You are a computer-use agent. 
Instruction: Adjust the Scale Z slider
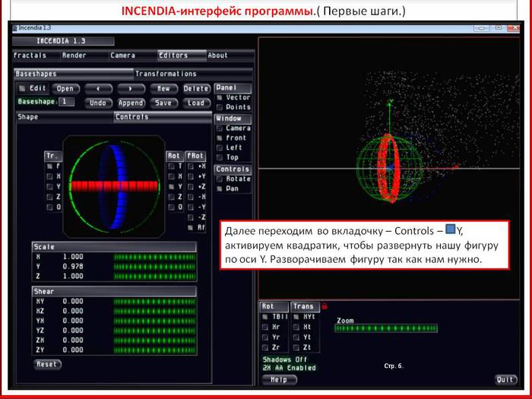click(155, 277)
